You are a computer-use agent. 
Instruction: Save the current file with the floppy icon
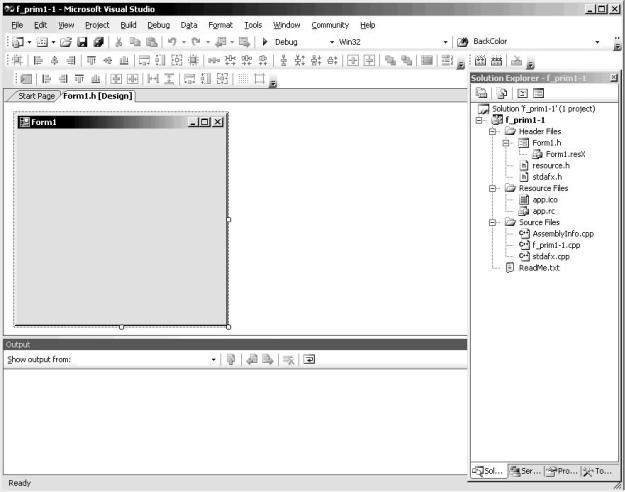pos(82,42)
